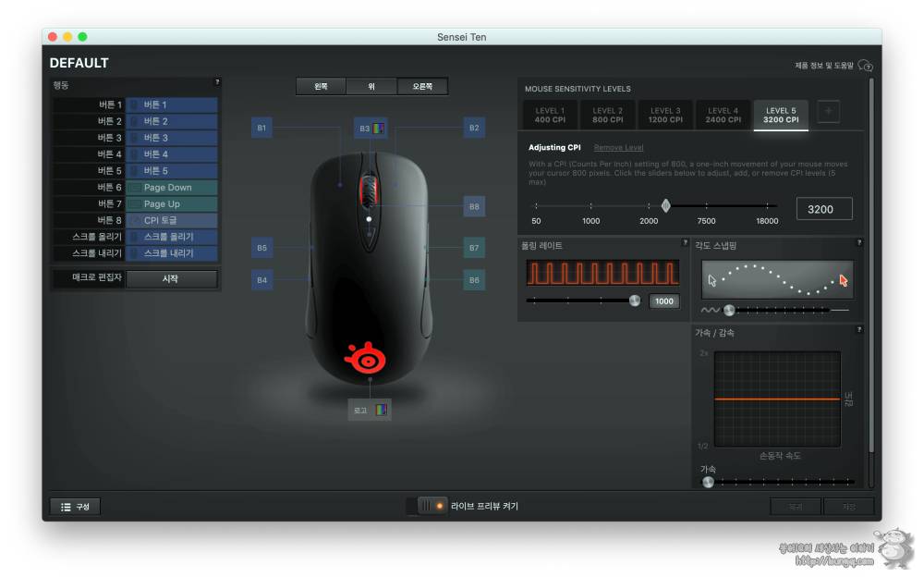924x577 pixels.
Task: Click the polling rate waveform display
Action: 602,273
